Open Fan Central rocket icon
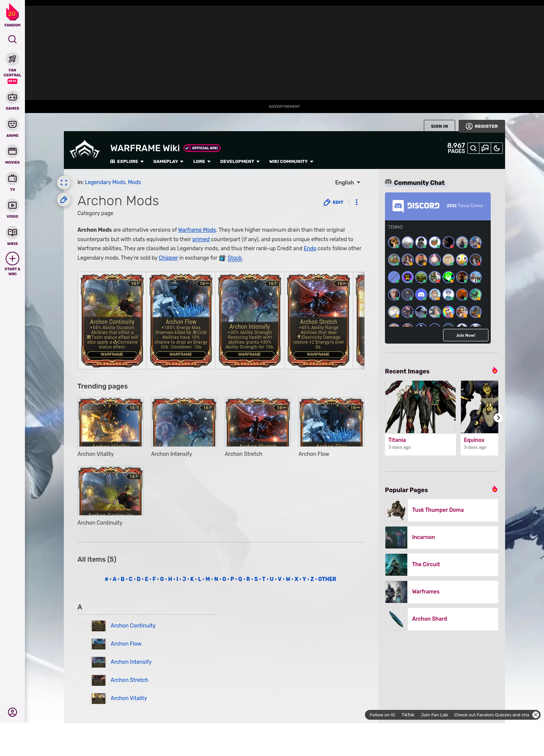 tap(12, 59)
